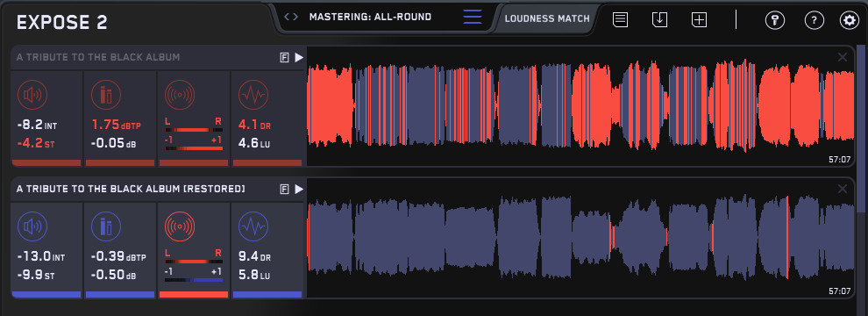Click the EXPOSE 2 logo
The height and width of the screenshot is (316, 868).
click(62, 22)
